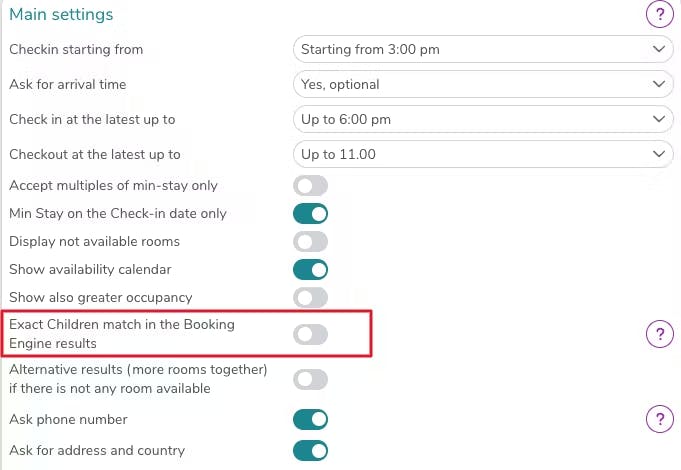Toggle Exact Children match in Booking Engine
This screenshot has height=470, width=681.
coord(310,334)
